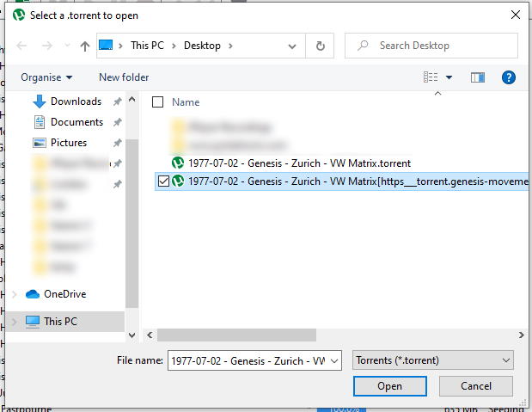Select the VW Matrix[https__torrent.genesis file name
The image size is (532, 412).
click(358, 181)
